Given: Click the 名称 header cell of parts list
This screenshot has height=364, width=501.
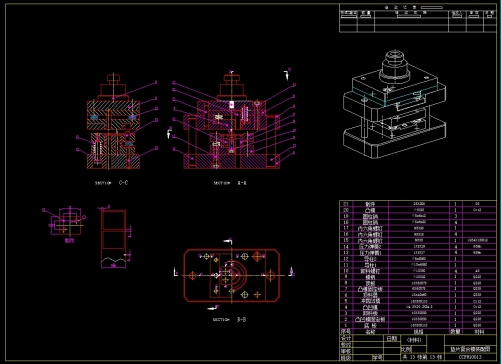Looking at the screenshot, I should point(370,331).
